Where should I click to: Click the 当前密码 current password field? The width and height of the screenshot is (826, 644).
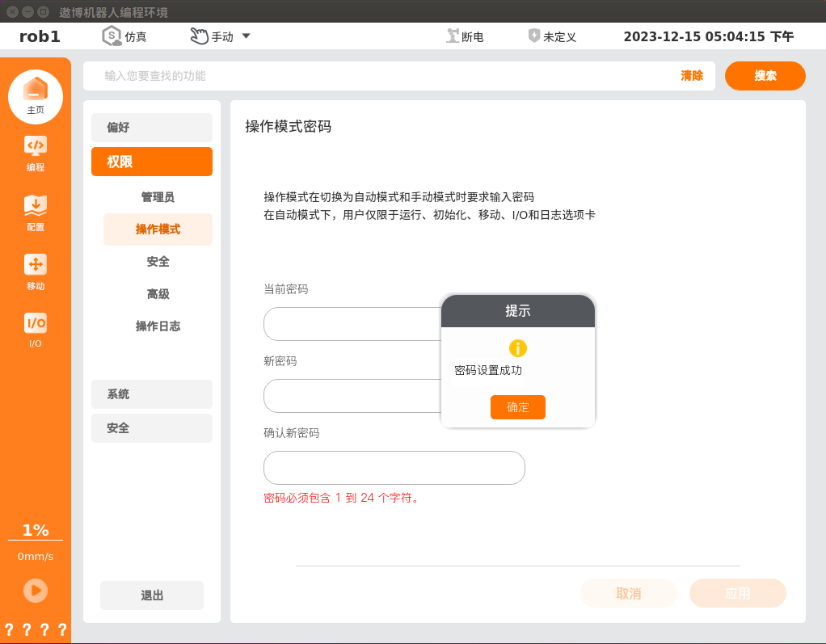(x=352, y=324)
